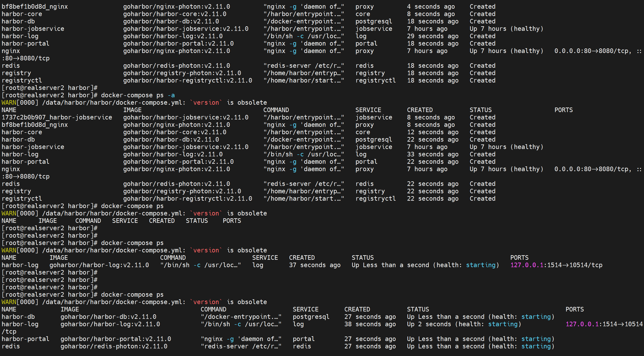Click the 'docker-compose ps -a' command text

pyautogui.click(x=138, y=95)
